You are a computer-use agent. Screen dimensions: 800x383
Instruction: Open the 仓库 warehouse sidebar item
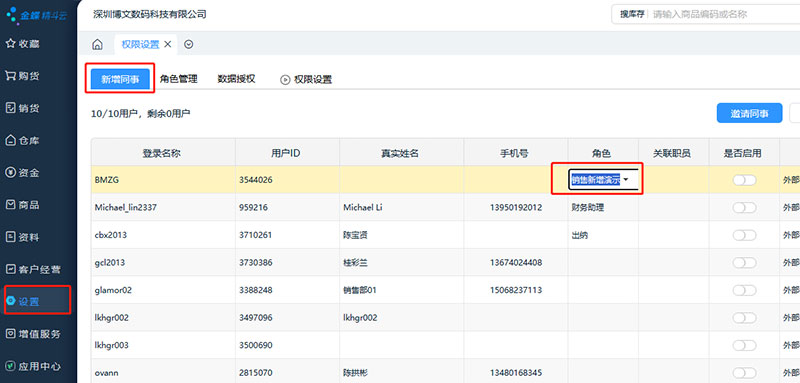coord(23,140)
